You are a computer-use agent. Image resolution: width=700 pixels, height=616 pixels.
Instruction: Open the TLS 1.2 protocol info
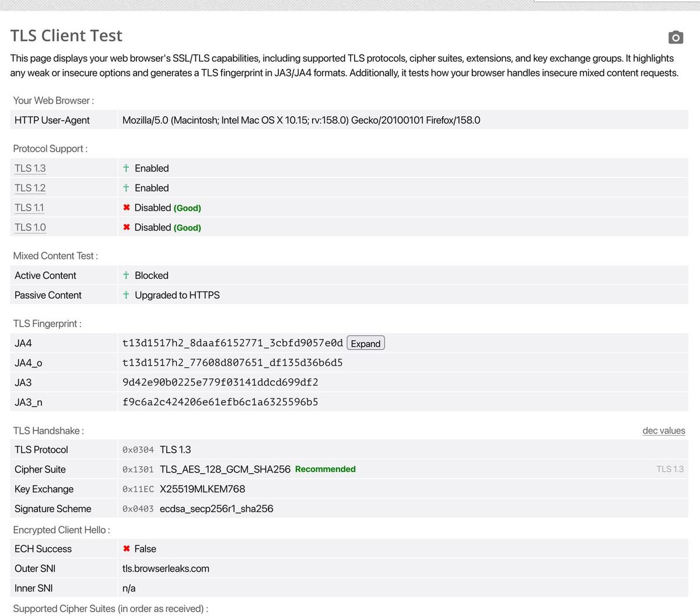point(30,188)
